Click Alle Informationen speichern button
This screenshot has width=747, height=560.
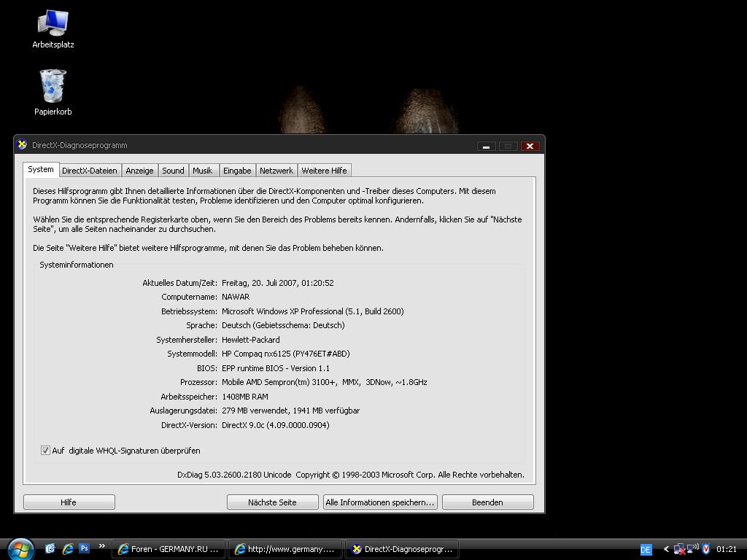click(x=380, y=502)
